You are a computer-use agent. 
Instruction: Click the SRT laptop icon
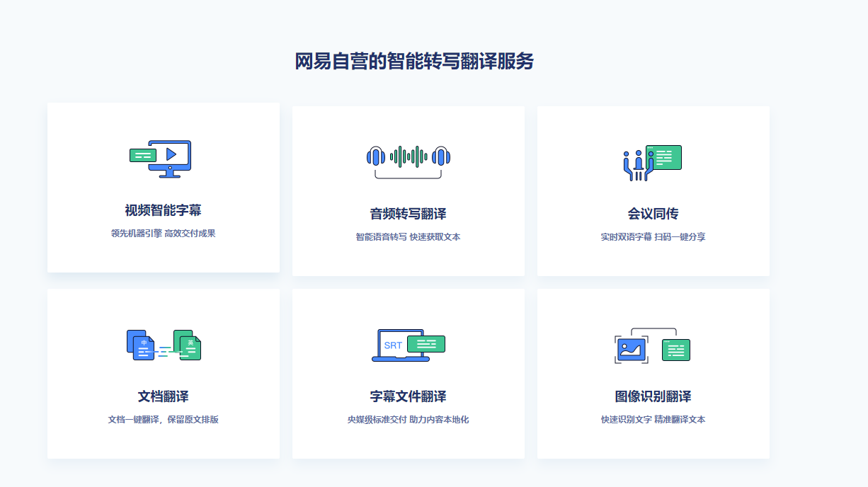(401, 345)
